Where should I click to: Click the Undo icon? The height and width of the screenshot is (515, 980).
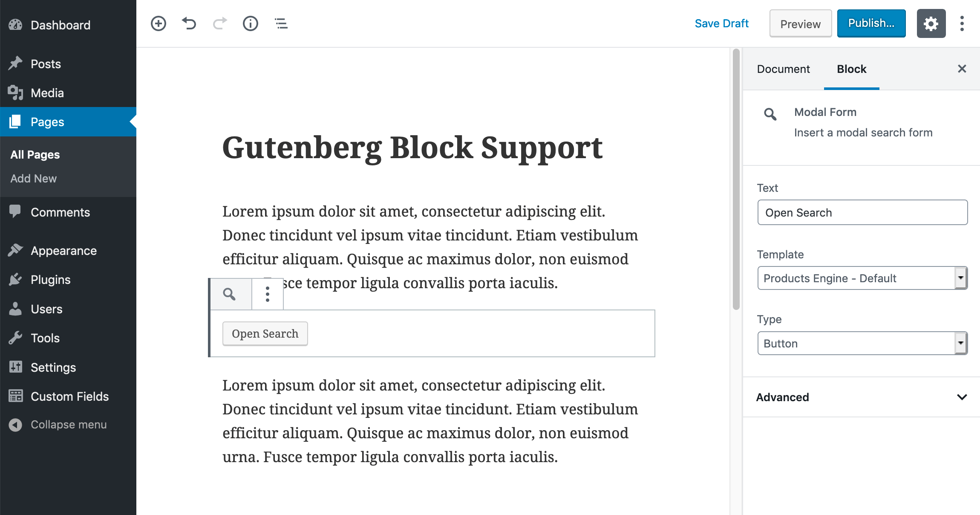[189, 24]
